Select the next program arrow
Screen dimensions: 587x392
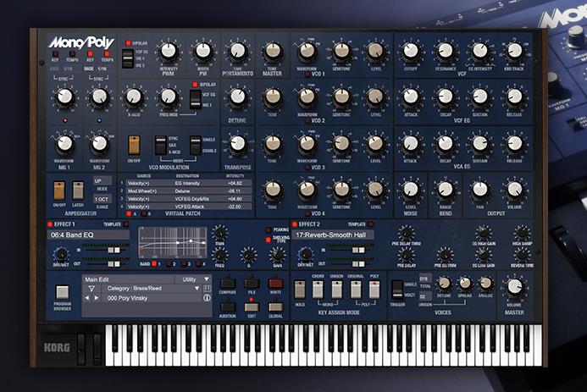pyautogui.click(x=97, y=298)
